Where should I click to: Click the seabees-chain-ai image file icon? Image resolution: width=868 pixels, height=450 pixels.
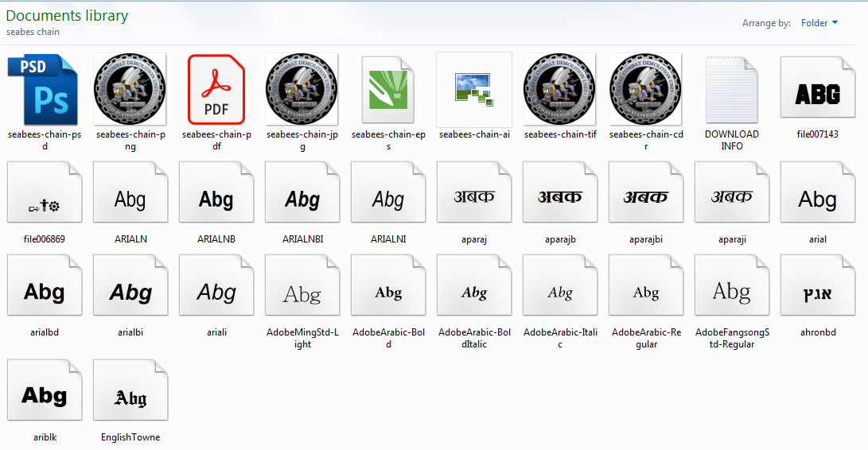tap(473, 89)
